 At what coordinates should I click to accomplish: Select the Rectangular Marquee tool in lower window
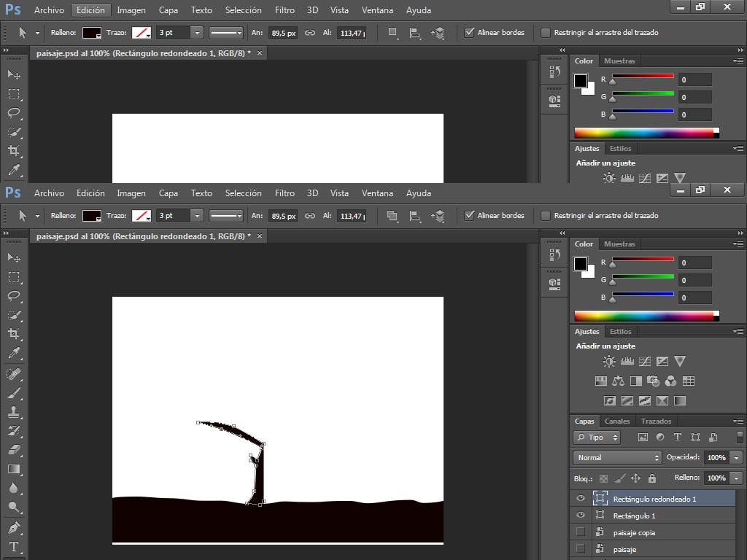point(14,276)
